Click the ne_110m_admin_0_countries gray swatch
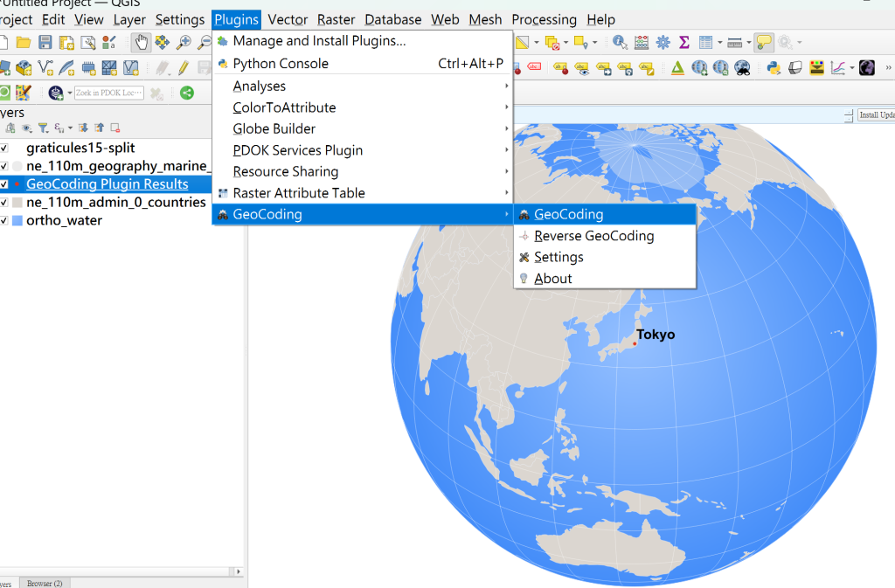 click(17, 203)
